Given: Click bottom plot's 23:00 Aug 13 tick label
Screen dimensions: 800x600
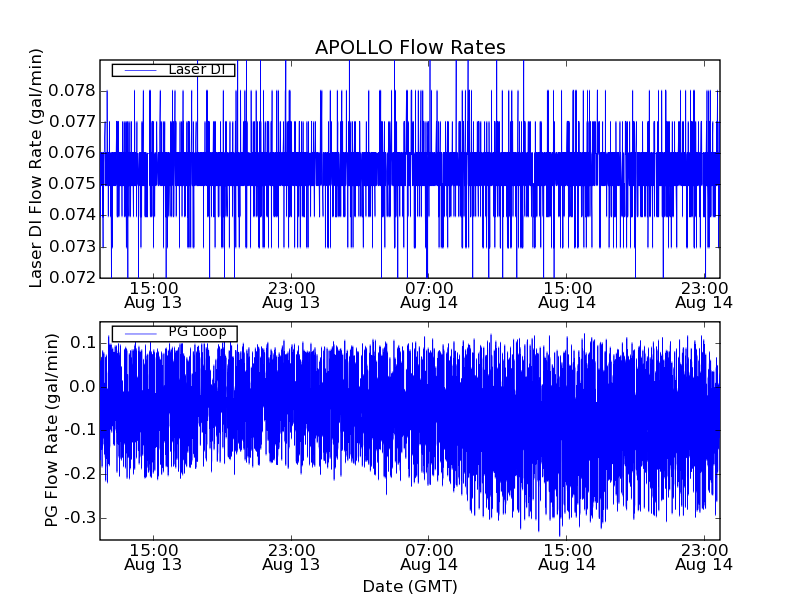Looking at the screenshot, I should coord(291,557).
